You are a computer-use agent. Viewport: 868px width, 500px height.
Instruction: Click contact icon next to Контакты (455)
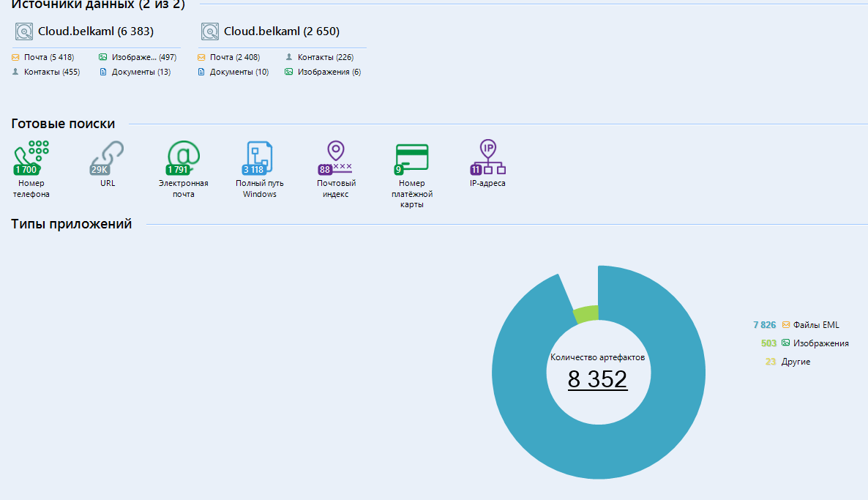coord(15,72)
